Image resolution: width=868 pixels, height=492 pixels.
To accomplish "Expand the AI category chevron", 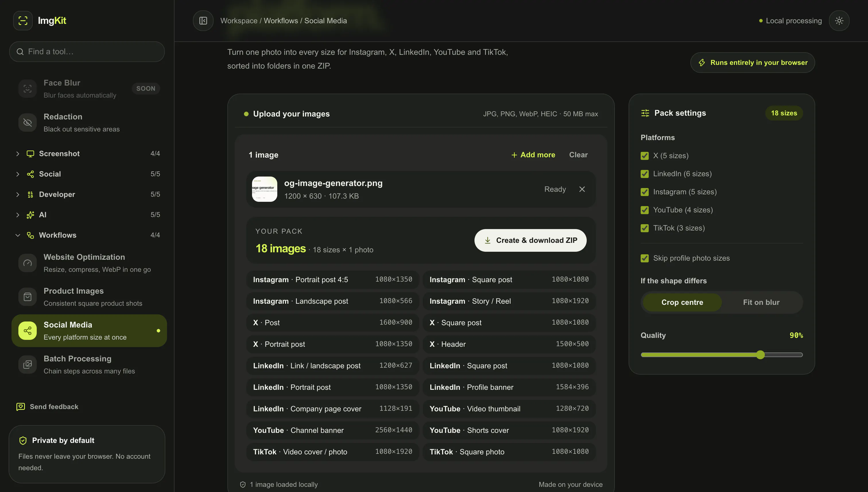I will (x=18, y=215).
